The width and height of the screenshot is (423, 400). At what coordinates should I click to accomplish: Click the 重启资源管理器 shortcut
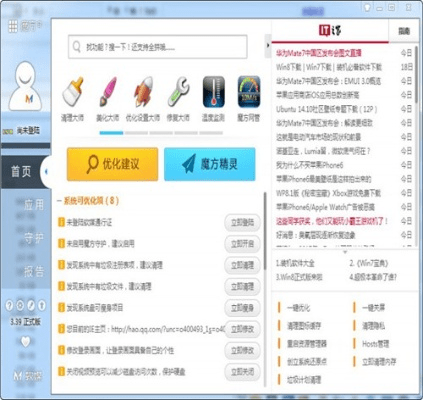tap(307, 344)
